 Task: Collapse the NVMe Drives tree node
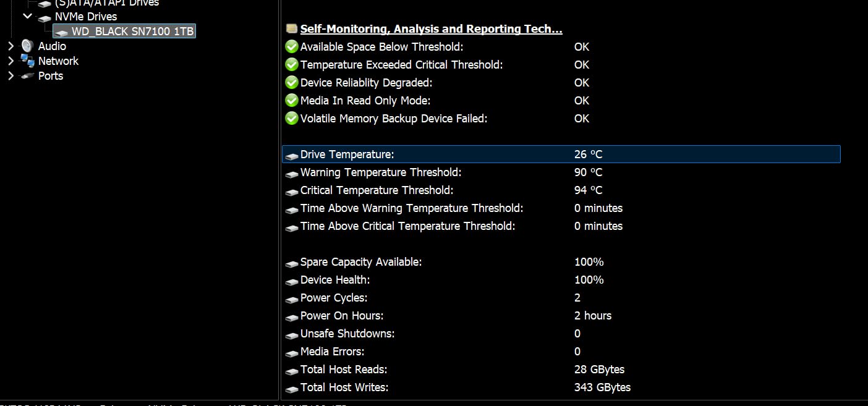(x=27, y=16)
